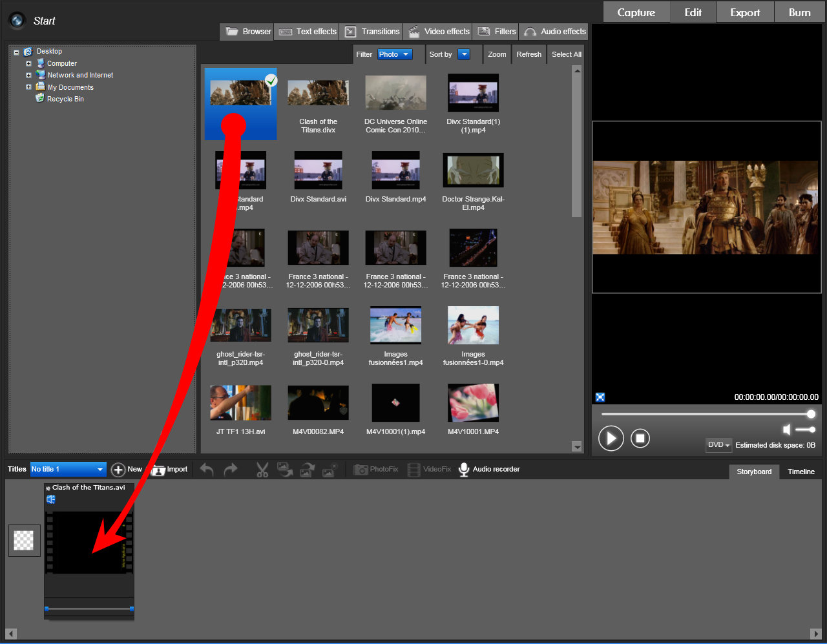
Task: Toggle the clip's audio speaker icon
Action: pyautogui.click(x=51, y=499)
